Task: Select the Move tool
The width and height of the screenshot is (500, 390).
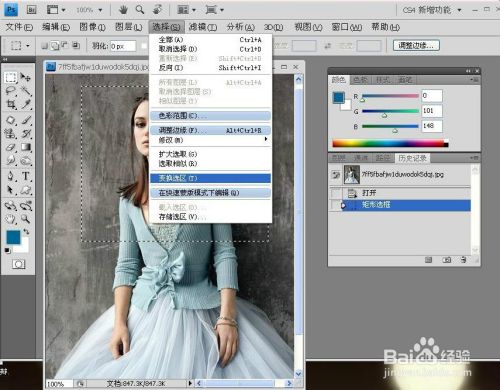Action: (x=26, y=77)
